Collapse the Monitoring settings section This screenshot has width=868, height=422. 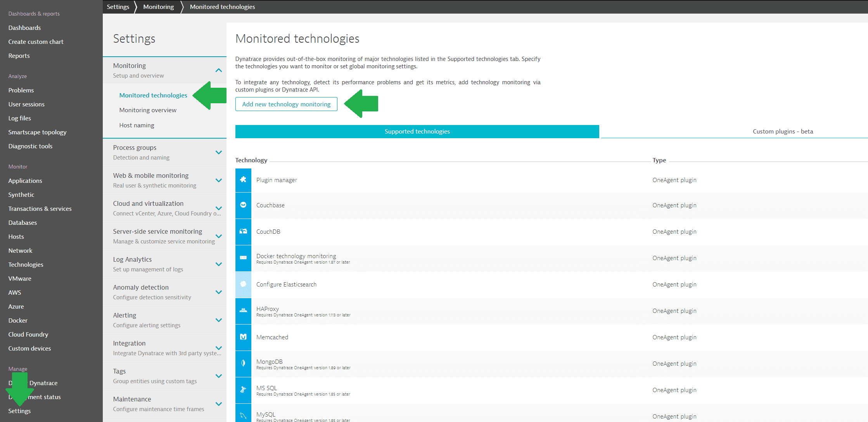click(x=219, y=70)
